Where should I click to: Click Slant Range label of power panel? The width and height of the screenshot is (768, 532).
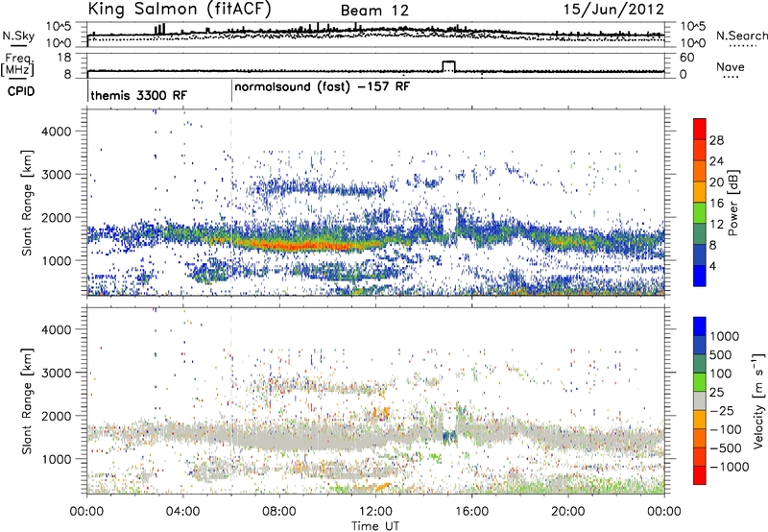click(x=27, y=203)
